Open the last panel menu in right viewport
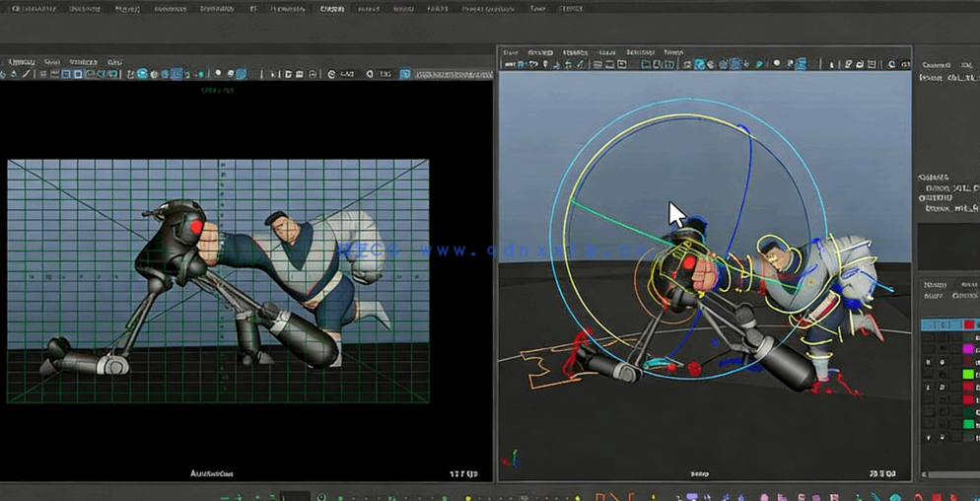Image resolution: width=980 pixels, height=501 pixels. [673, 52]
